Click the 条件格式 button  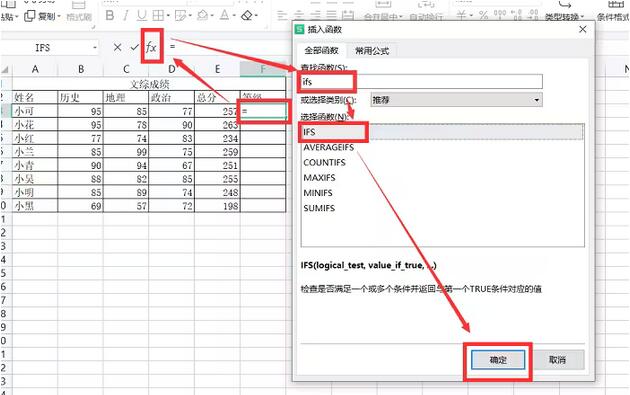click(x=613, y=11)
